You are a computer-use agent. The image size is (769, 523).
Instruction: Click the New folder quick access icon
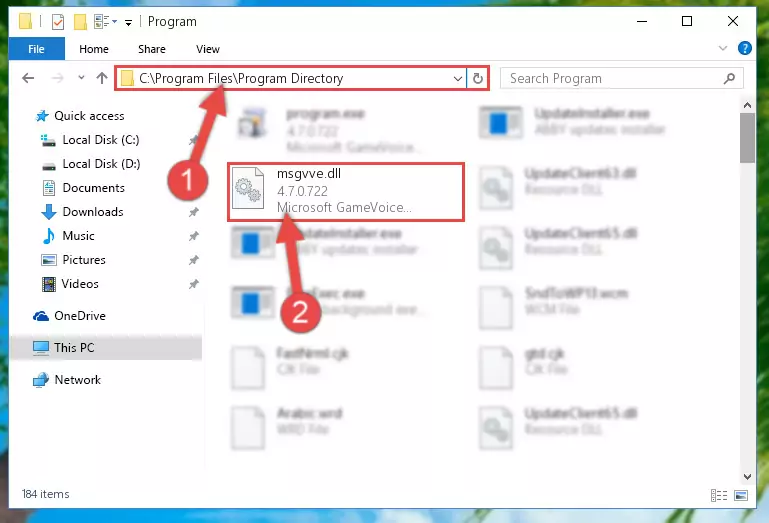(x=80, y=22)
